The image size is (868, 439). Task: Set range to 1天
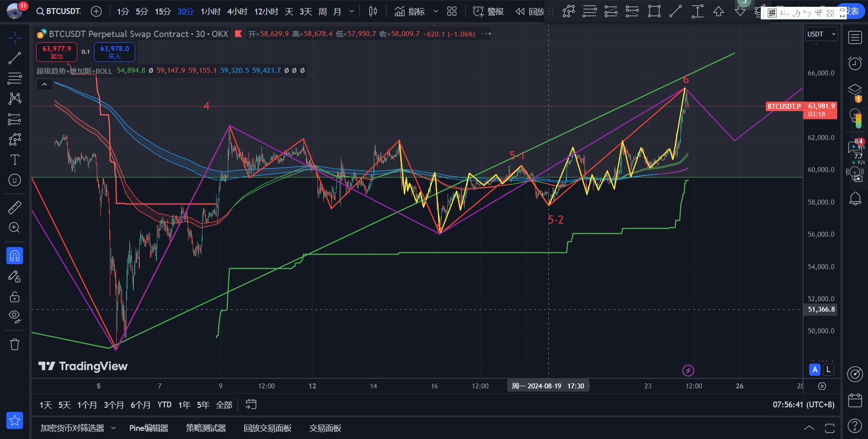[46, 405]
